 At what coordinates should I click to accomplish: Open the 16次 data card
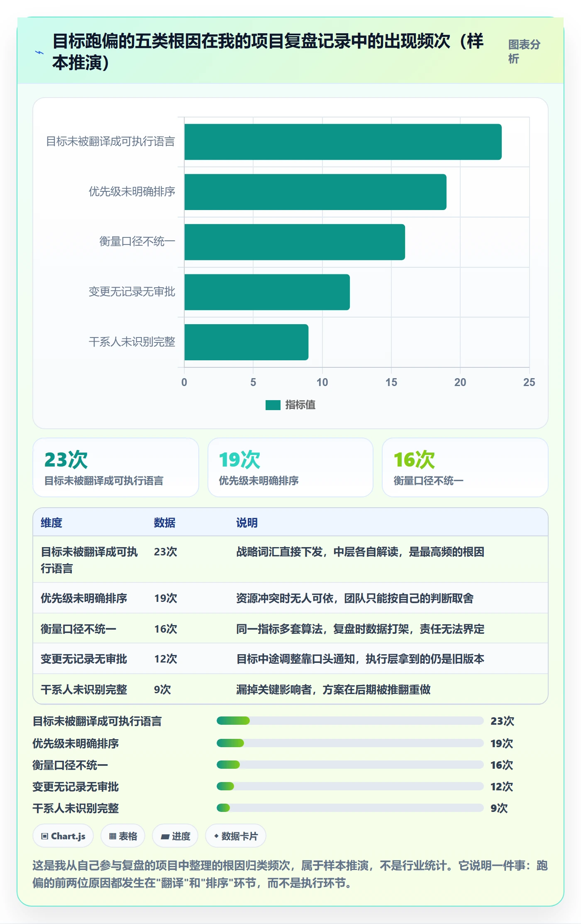[465, 467]
